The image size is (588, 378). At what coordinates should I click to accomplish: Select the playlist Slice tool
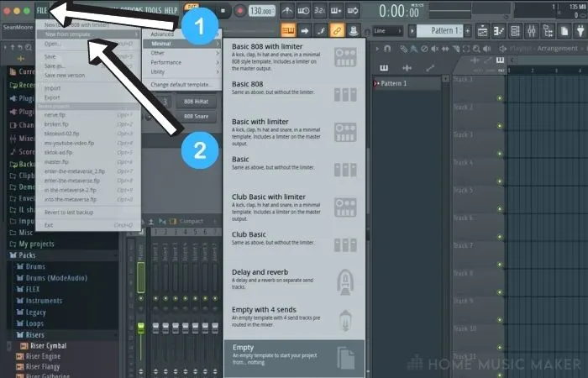456,49
